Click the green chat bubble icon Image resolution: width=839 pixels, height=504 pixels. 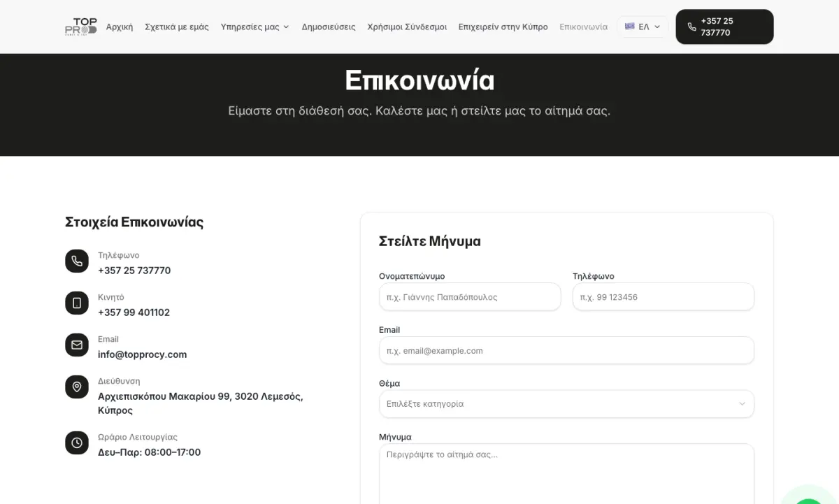[811, 498]
